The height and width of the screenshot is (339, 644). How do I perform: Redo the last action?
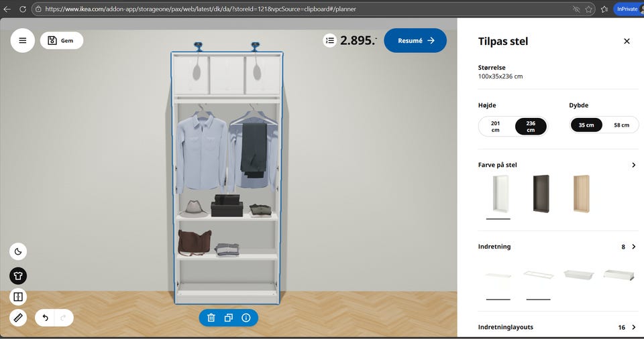(63, 318)
